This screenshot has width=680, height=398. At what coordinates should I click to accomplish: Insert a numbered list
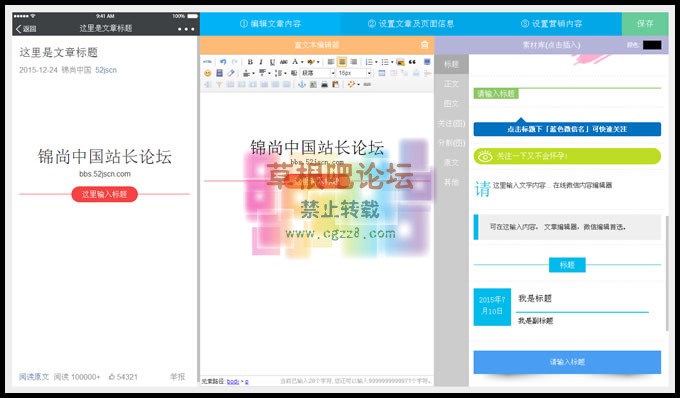(x=369, y=62)
